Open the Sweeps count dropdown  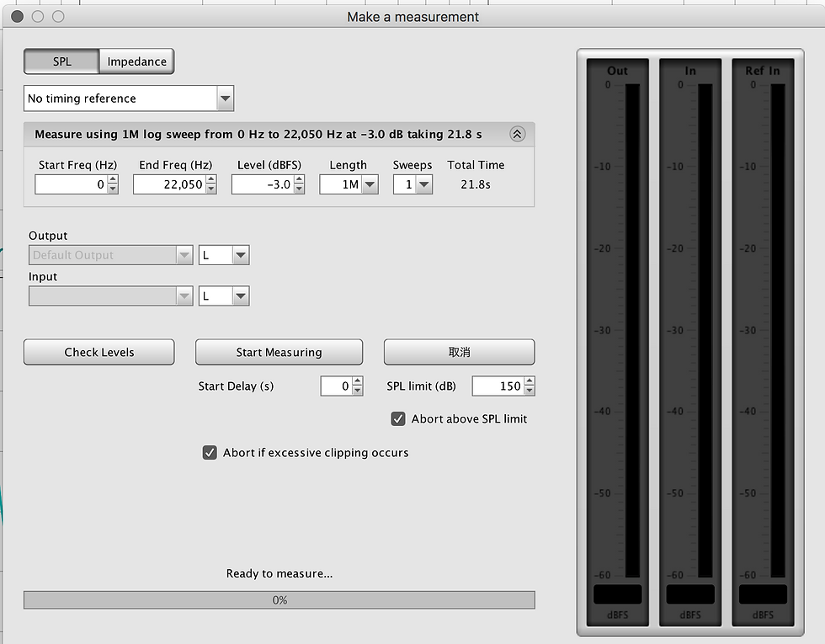pyautogui.click(x=423, y=184)
